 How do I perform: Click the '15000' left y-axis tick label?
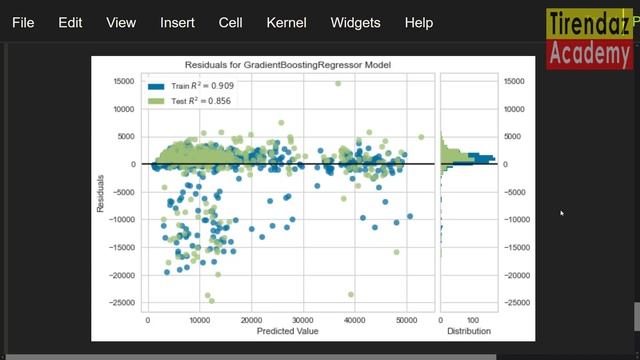[x=124, y=81]
